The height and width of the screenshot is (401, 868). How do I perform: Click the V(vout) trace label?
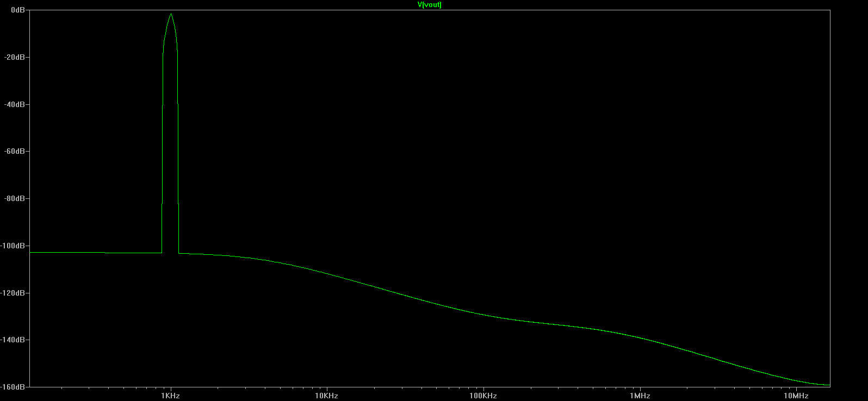429,5
